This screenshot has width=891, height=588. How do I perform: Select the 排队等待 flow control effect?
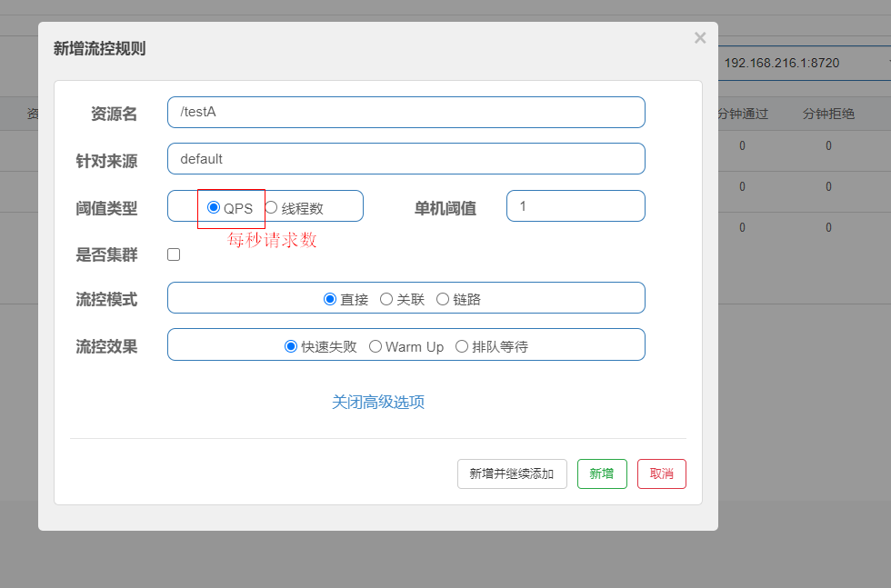(x=462, y=345)
